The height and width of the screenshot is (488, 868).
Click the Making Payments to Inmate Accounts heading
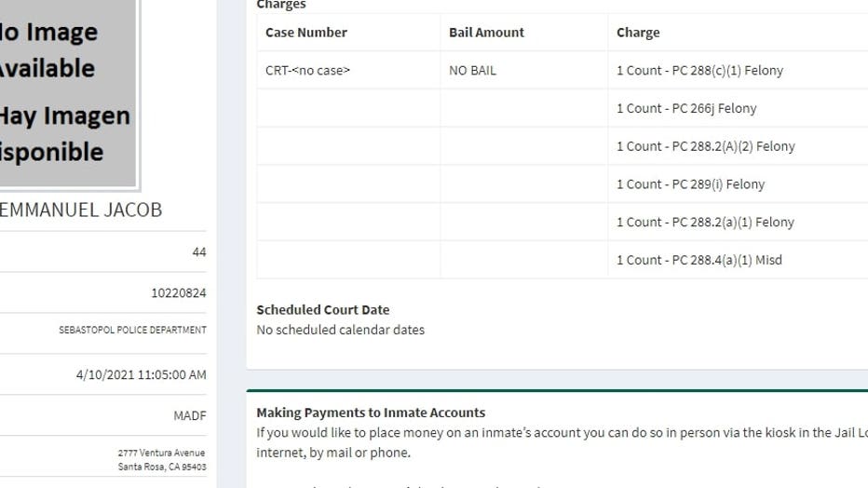(x=371, y=413)
